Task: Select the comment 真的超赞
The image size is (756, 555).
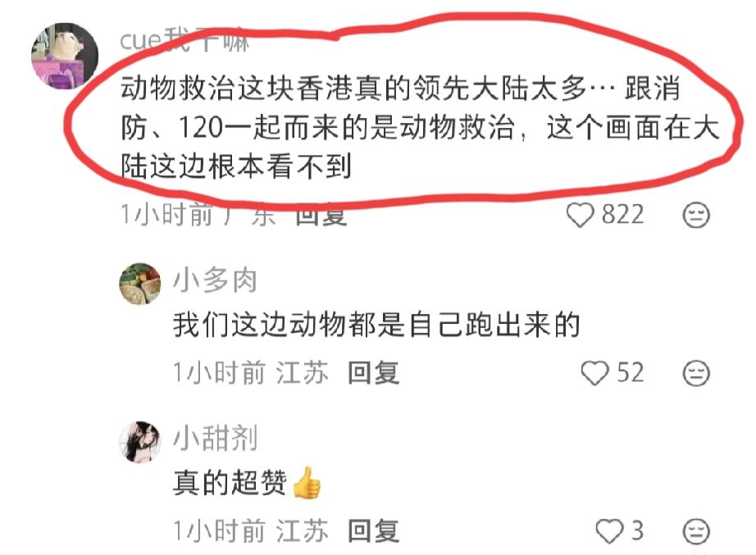Action: coord(247,483)
